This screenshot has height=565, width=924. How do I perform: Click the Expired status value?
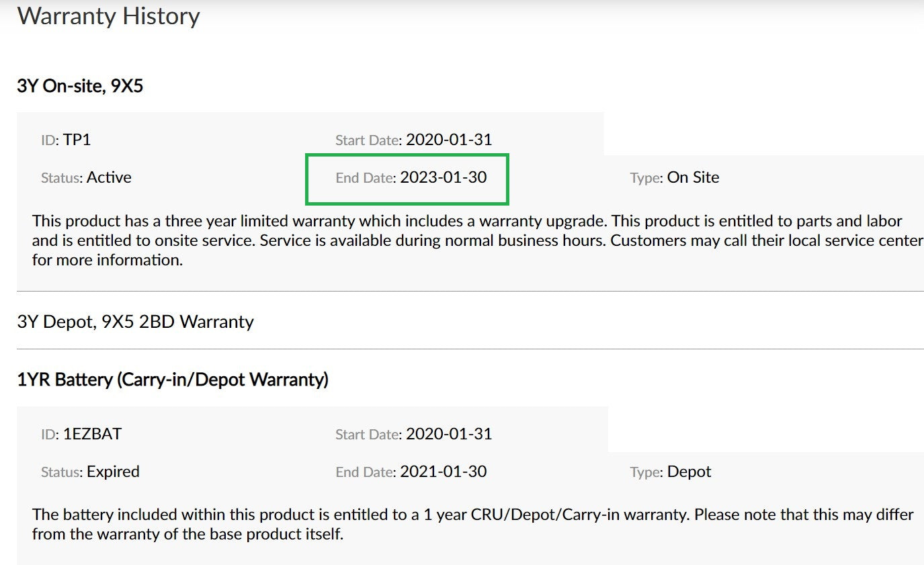tap(113, 472)
